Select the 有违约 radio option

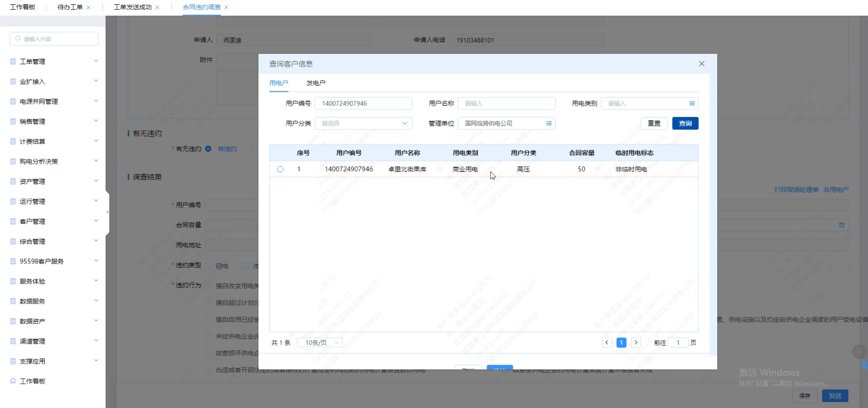click(x=208, y=149)
